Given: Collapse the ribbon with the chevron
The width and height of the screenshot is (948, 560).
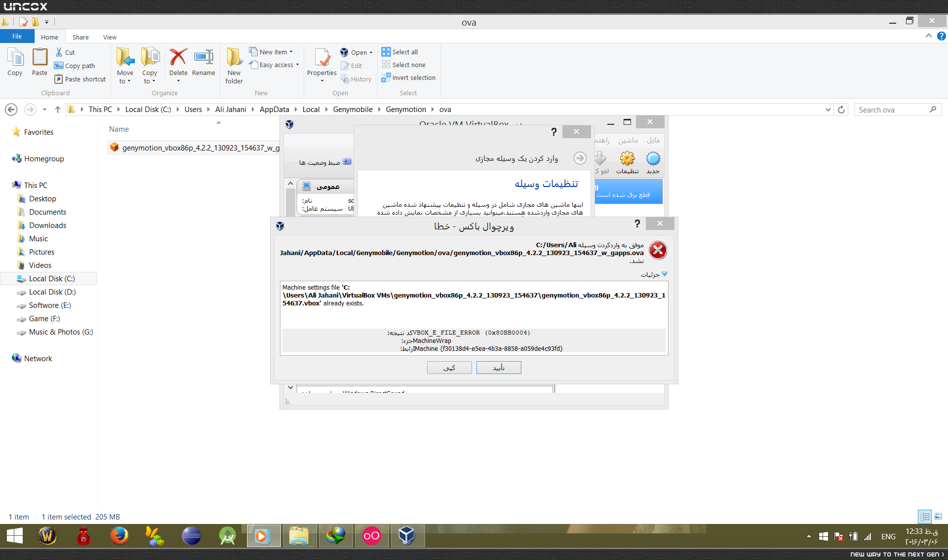Looking at the screenshot, I should [928, 36].
